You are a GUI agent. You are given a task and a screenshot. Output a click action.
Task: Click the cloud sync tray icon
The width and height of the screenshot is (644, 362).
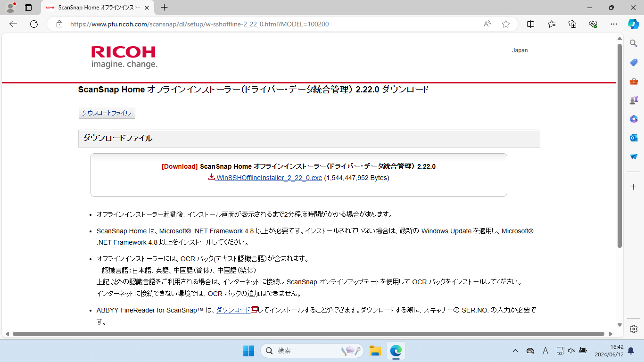click(530, 351)
